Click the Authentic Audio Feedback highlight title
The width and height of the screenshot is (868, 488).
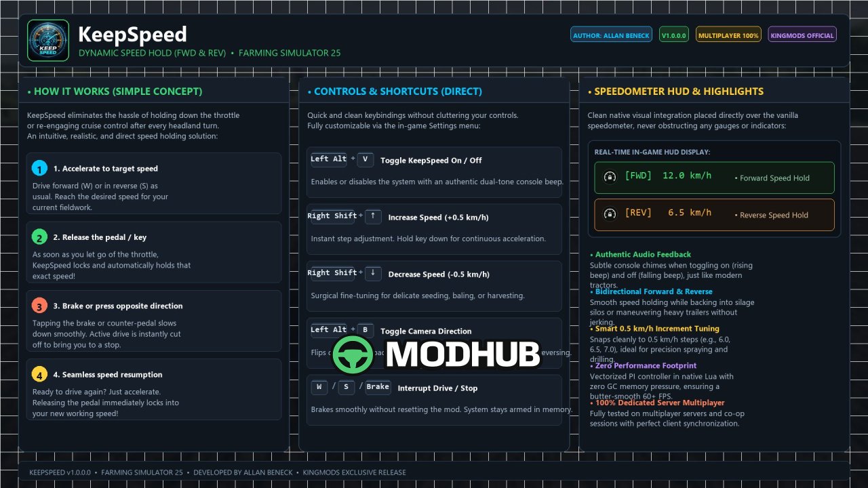(643, 255)
